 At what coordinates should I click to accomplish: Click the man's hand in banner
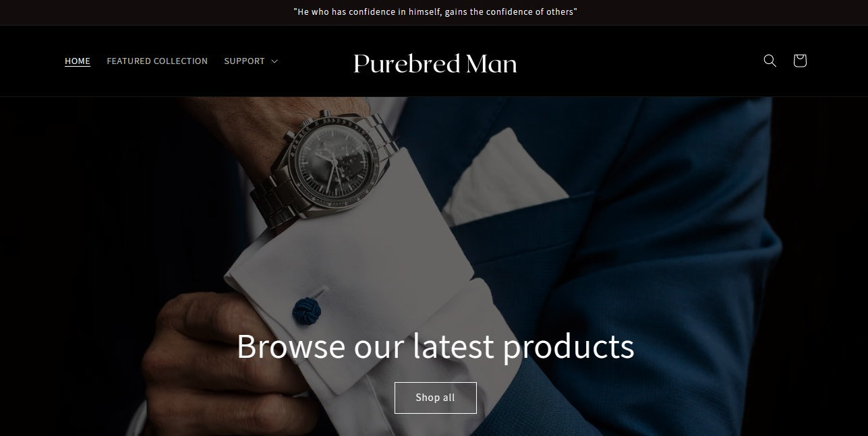point(202,364)
